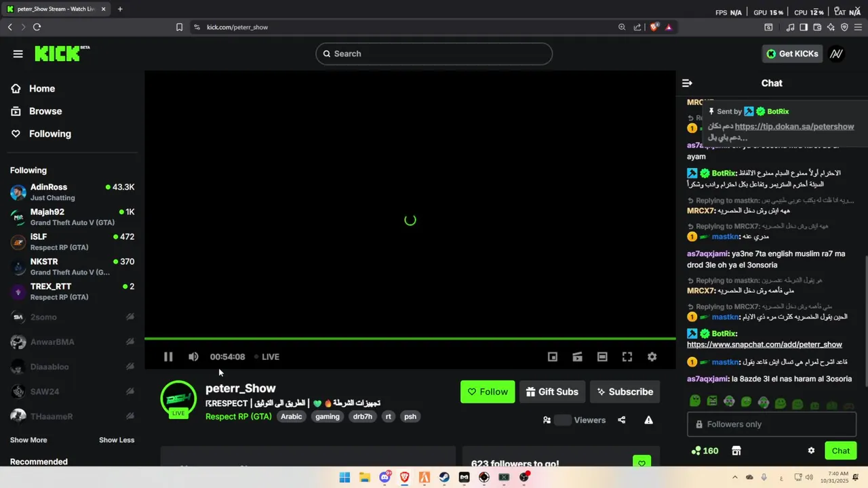Open Brave wallet icon

(817, 27)
